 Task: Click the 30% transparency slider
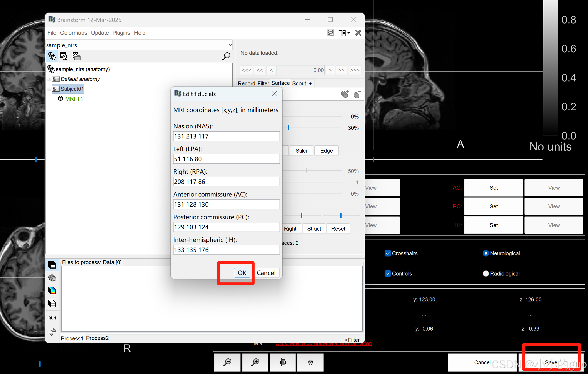[288, 128]
